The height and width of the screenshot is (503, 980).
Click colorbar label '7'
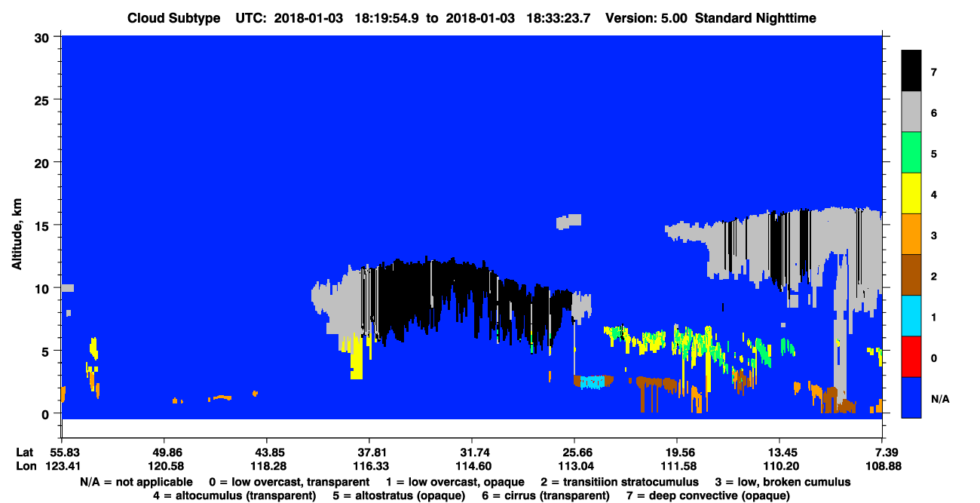pyautogui.click(x=933, y=72)
